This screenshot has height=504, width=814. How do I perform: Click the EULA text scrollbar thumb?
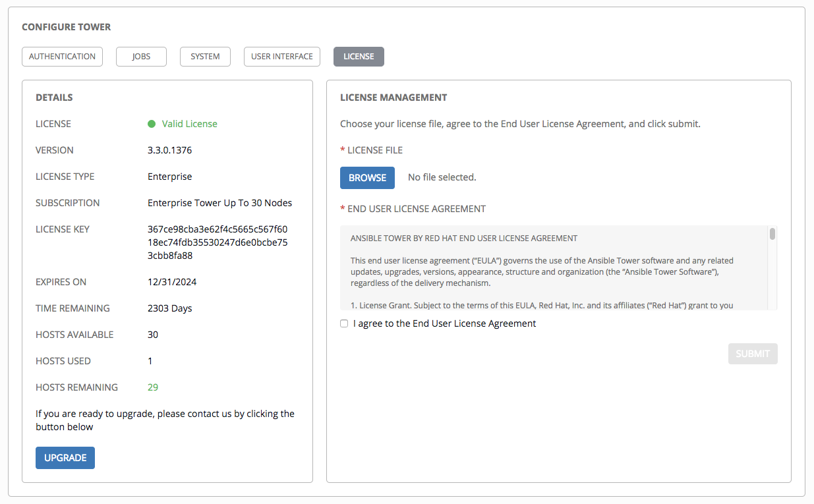[772, 234]
